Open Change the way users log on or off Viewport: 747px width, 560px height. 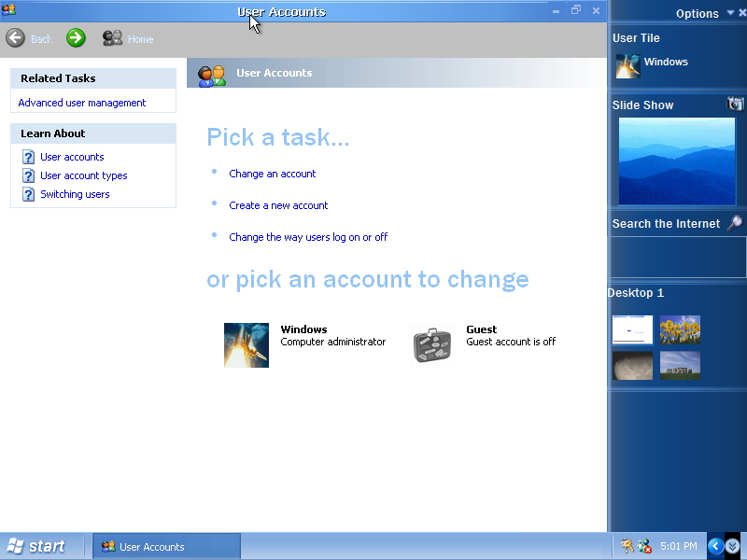pyautogui.click(x=308, y=237)
